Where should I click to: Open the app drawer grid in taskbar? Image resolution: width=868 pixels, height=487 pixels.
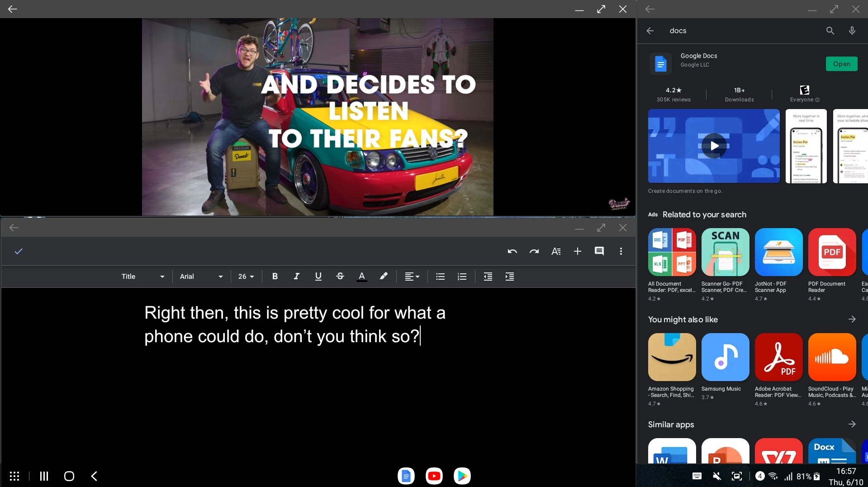[x=14, y=476]
